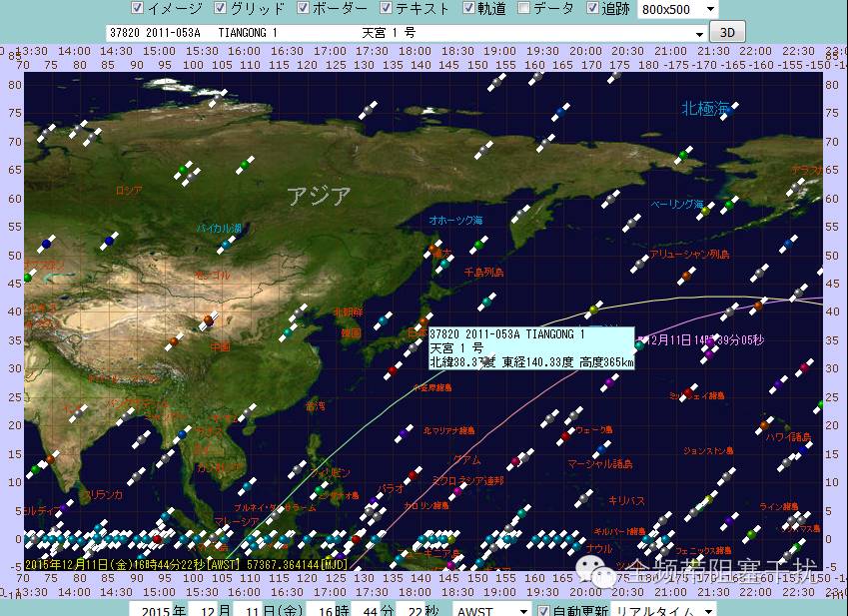Select the magenta satellite near ミクロネシア連邦
The image size is (848, 616).
pyautogui.click(x=457, y=492)
